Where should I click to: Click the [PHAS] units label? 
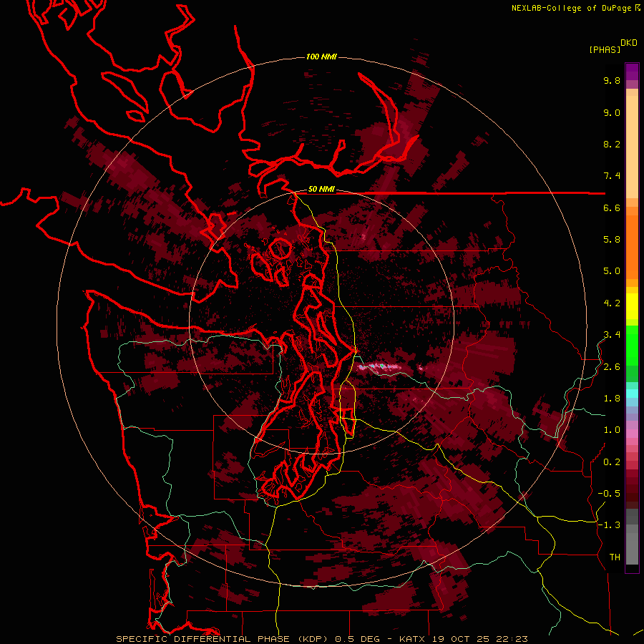(605, 49)
